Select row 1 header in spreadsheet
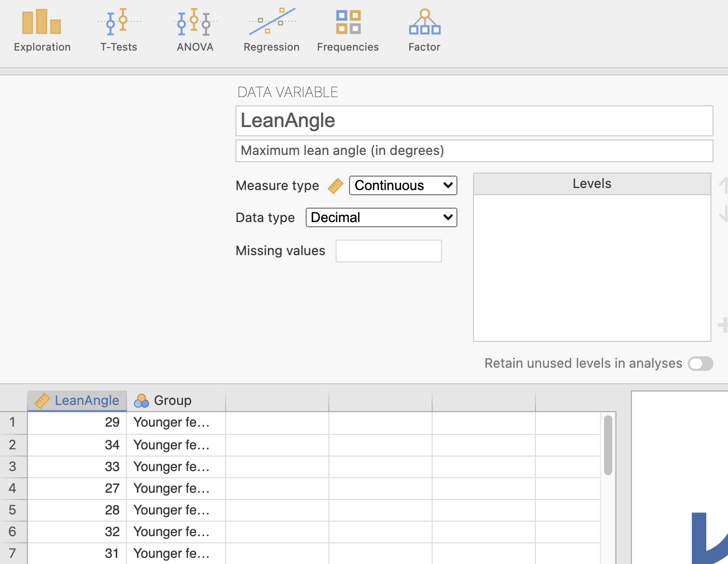Image resolution: width=728 pixels, height=564 pixels. coord(13,422)
